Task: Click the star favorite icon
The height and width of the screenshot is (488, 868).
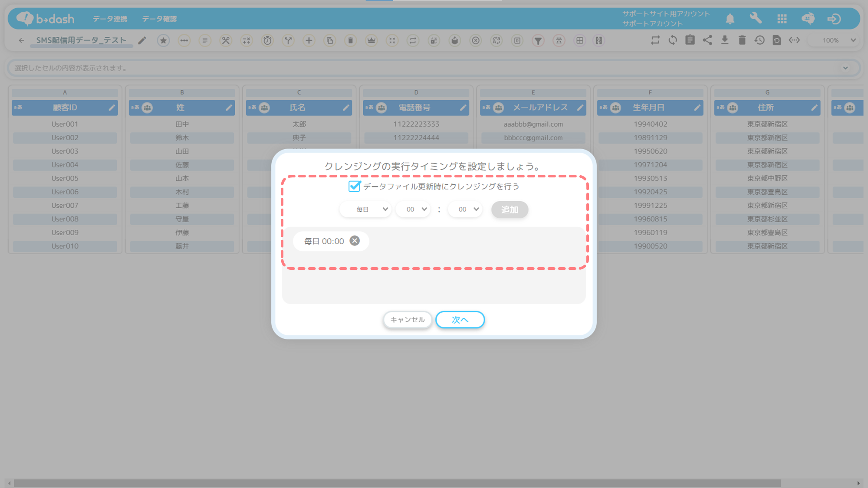Action: click(x=163, y=41)
